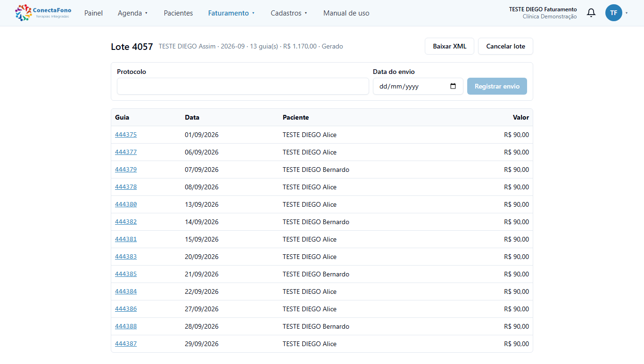Click the Data column header
The image size is (644, 364).
tap(192, 117)
